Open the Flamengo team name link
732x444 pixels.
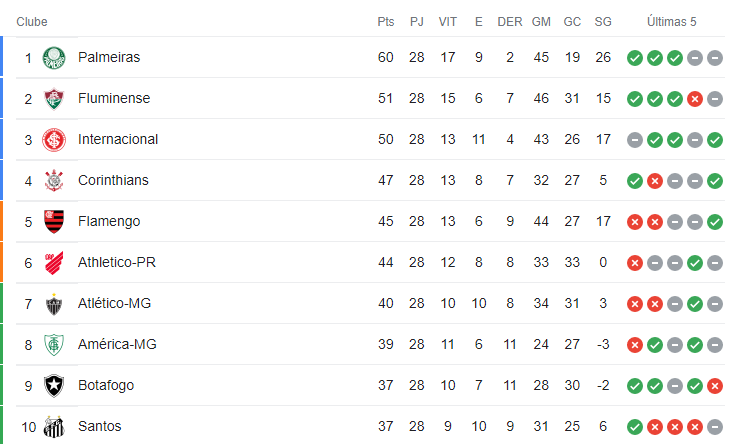point(109,221)
